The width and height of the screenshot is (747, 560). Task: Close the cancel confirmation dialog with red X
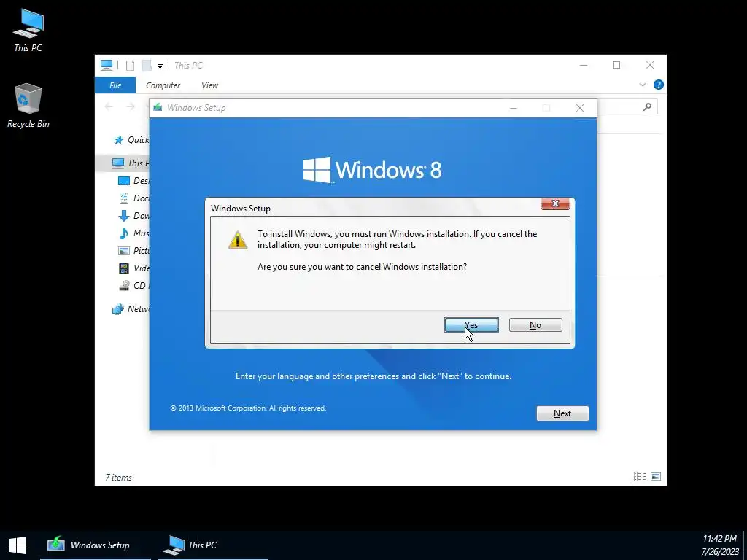point(555,204)
